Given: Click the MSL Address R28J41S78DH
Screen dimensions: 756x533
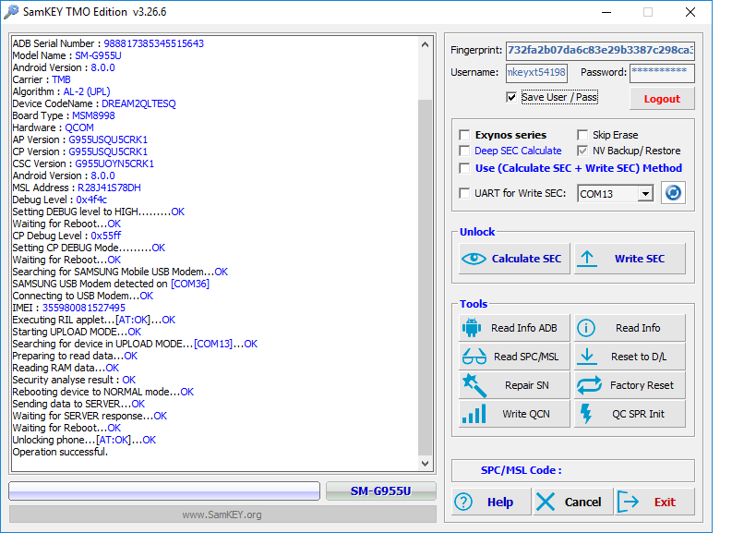Looking at the screenshot, I should [109, 188].
